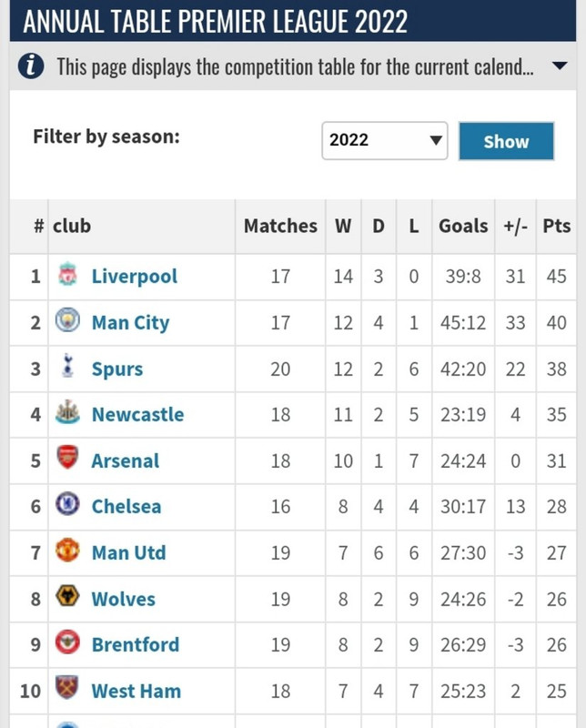The image size is (586, 728).
Task: Click the Show button
Action: 506,141
